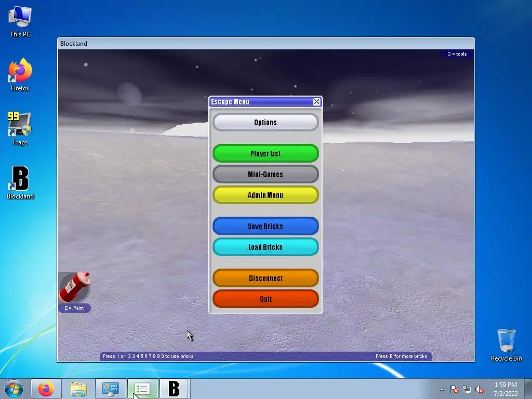Click the 'Q = tools' hint
Image resolution: width=532 pixels, height=399 pixels.
(457, 54)
